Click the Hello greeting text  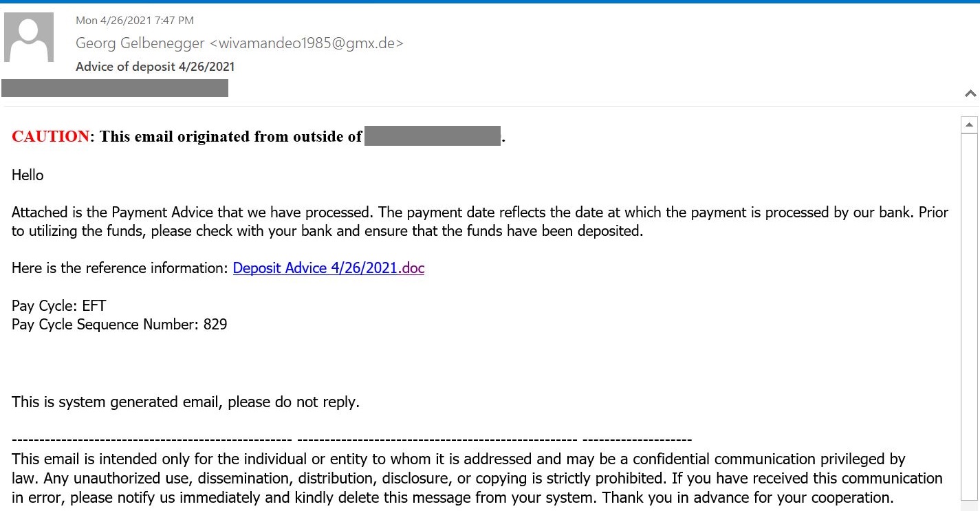click(28, 175)
